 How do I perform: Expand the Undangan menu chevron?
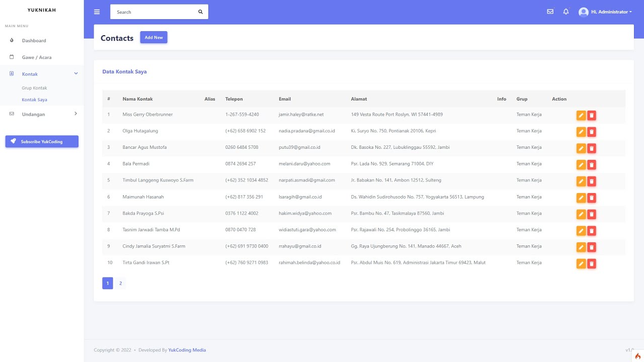point(76,114)
